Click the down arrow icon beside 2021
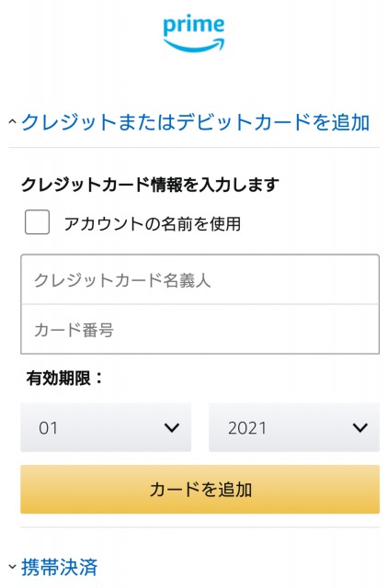Viewport: 388px width, 588px height. click(x=360, y=427)
